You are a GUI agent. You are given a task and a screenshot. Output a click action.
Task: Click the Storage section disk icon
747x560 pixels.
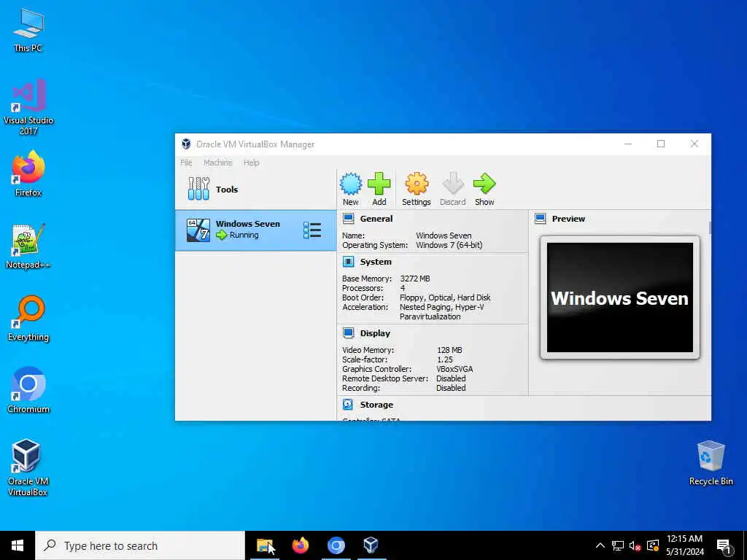tap(348, 404)
